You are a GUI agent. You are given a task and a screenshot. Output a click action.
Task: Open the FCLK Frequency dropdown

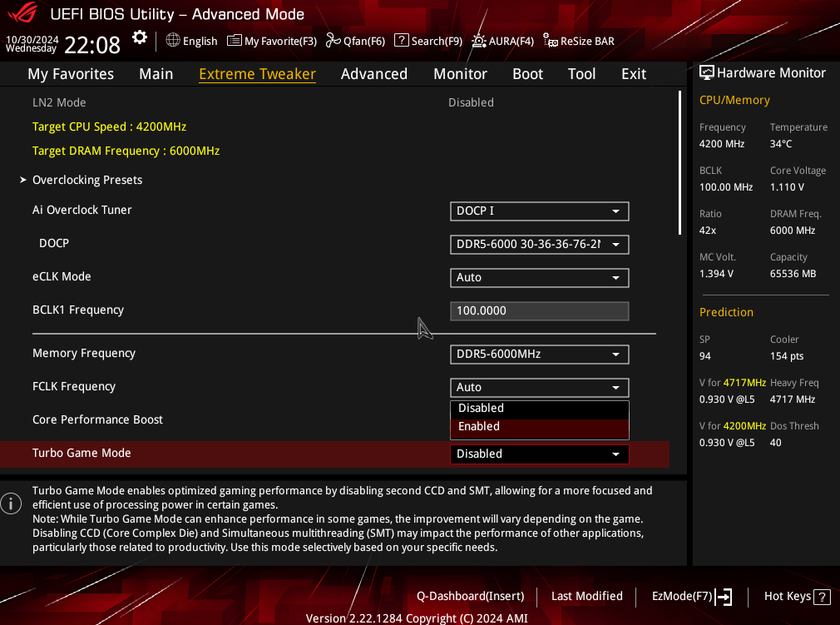(x=540, y=388)
